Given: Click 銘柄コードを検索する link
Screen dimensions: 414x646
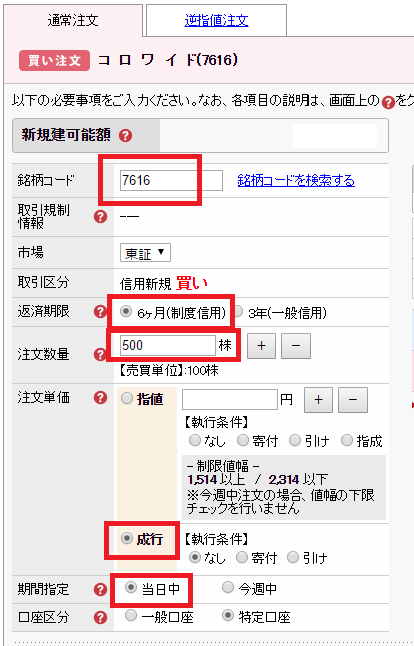Looking at the screenshot, I should (x=296, y=180).
